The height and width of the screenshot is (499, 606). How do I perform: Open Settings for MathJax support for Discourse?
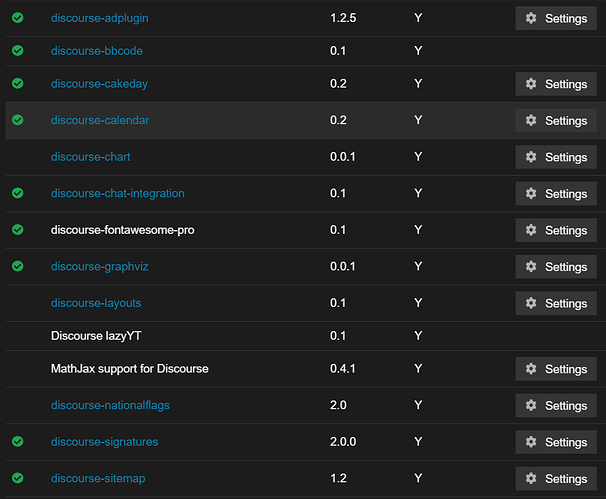pos(556,369)
